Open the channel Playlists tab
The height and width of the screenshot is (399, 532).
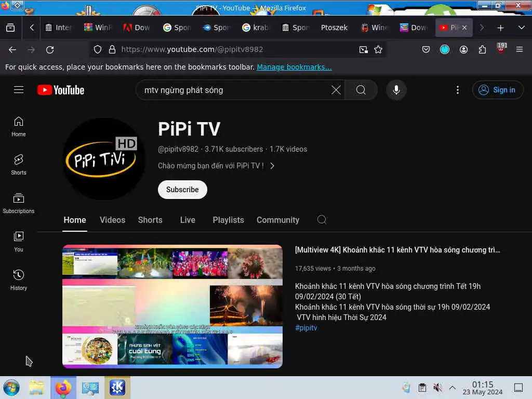tap(229, 220)
